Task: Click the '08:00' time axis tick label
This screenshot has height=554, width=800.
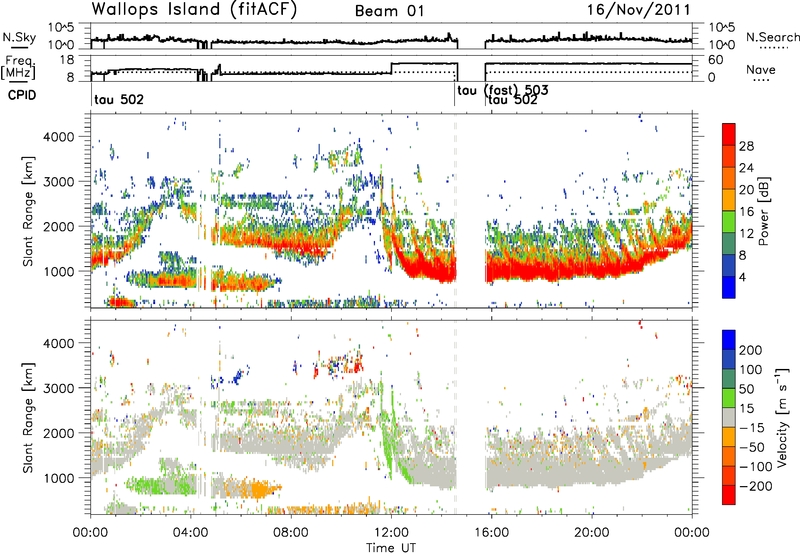Action: click(x=291, y=533)
